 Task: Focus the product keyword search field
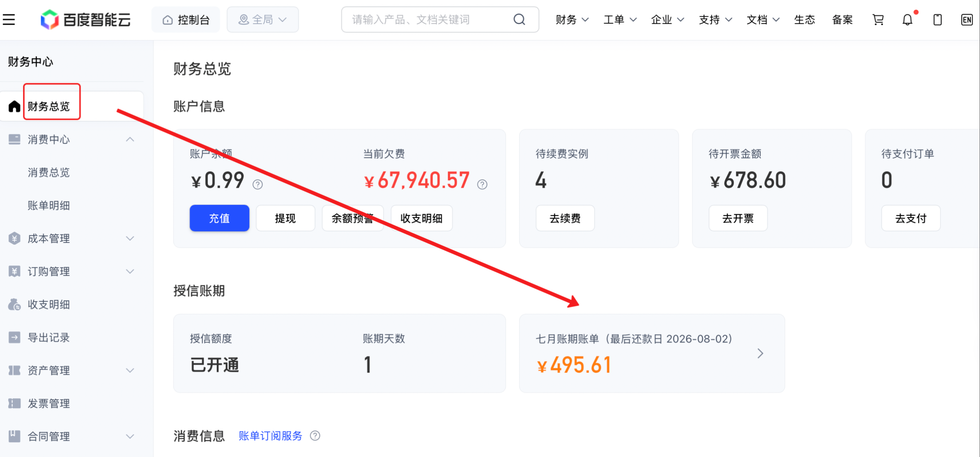click(x=440, y=19)
